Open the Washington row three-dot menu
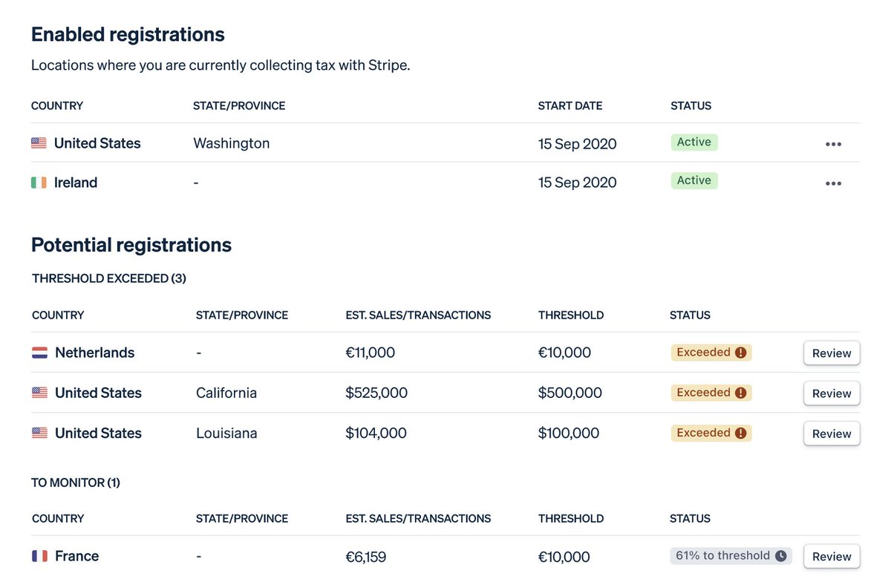891x588 pixels. [x=833, y=144]
